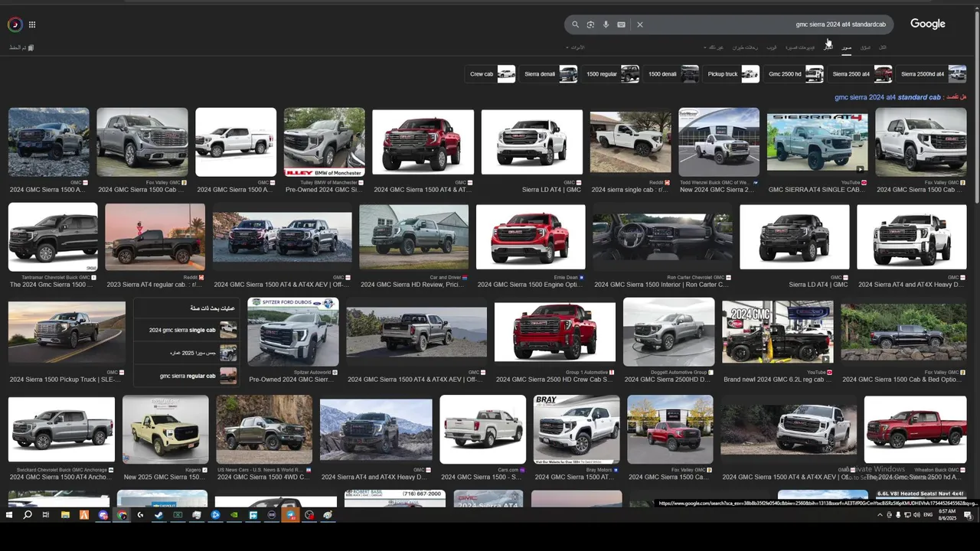Clear the search query with X
The height and width of the screenshot is (551, 980).
pos(640,24)
